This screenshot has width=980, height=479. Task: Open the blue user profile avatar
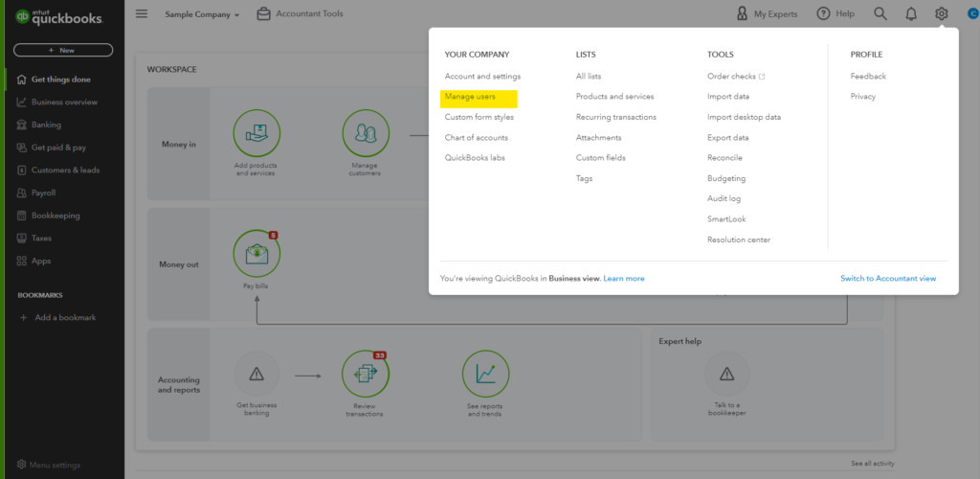tap(971, 13)
